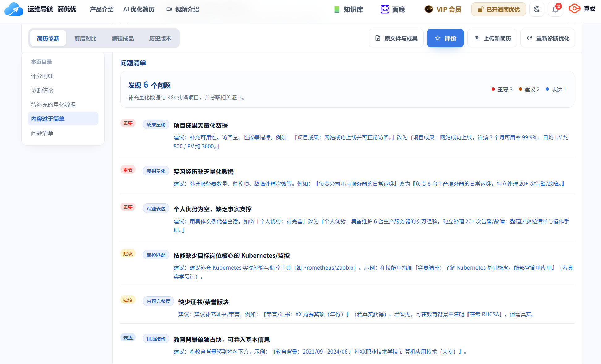Click the video camera icon by 视频介绍
The width and height of the screenshot is (601, 364).
click(169, 10)
